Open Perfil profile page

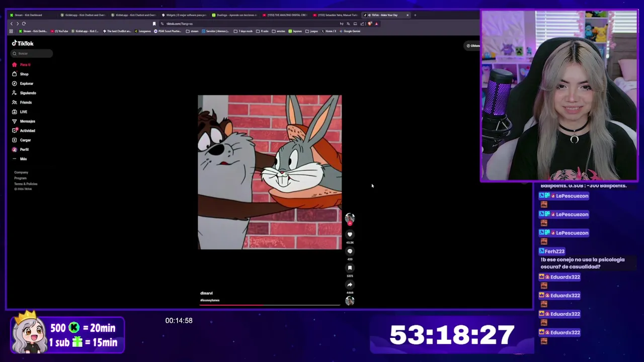[x=21, y=149]
